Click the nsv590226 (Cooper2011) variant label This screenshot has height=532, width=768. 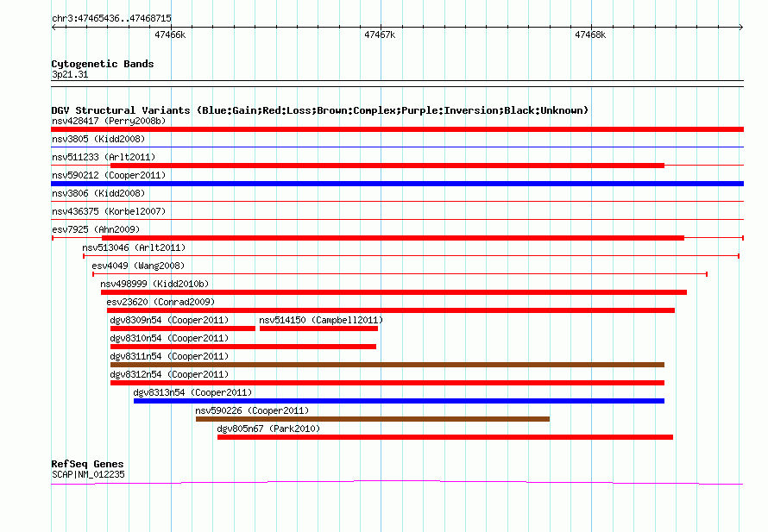[252, 410]
